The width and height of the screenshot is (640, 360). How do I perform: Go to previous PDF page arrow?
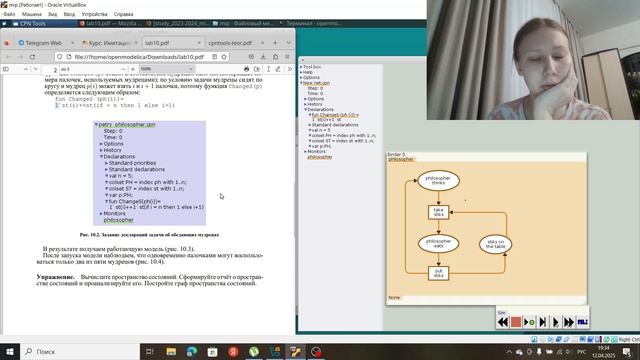point(26,69)
